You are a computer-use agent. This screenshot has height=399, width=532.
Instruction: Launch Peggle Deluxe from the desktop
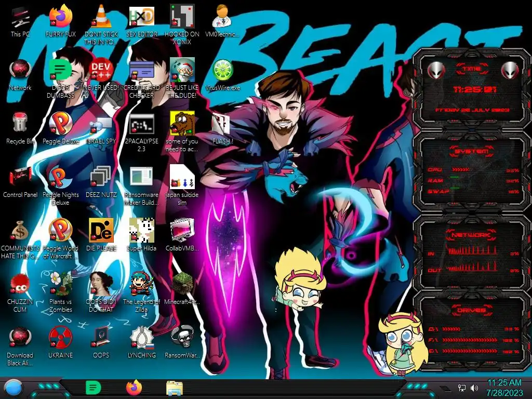click(60, 128)
